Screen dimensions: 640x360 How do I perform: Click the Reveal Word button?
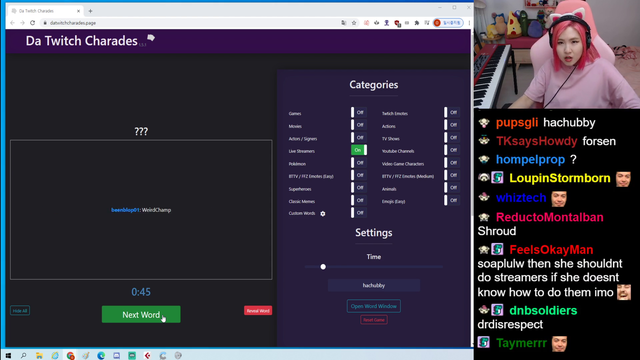258,311
